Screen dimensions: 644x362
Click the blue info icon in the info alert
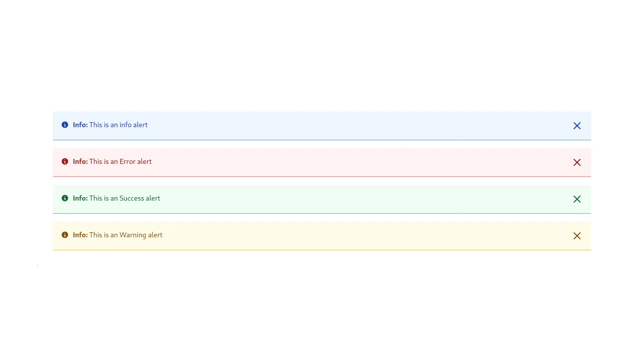[65, 125]
